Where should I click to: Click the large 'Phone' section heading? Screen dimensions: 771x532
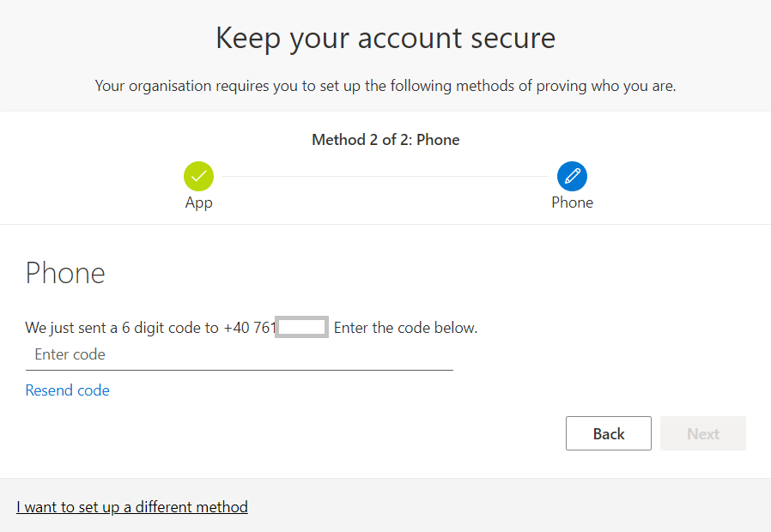[65, 273]
